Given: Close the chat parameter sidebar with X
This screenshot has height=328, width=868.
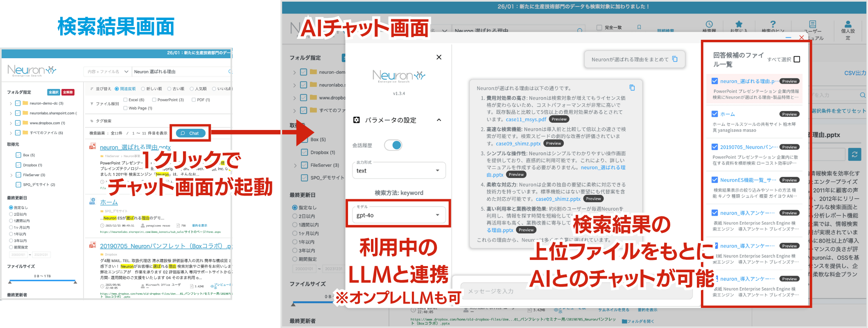Looking at the screenshot, I should (x=439, y=57).
